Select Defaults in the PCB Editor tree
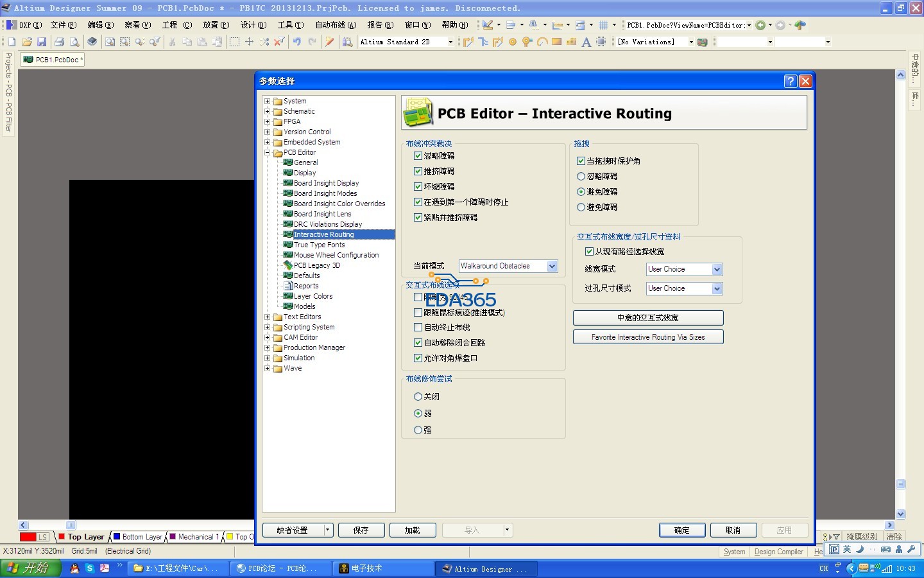Screen dimensions: 924x578 pyautogui.click(x=306, y=276)
